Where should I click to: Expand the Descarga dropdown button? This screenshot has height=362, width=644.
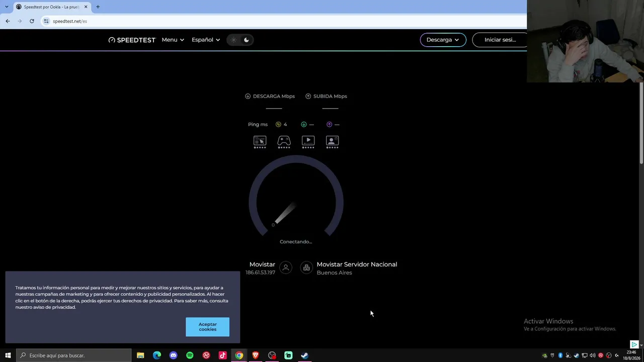[x=443, y=40]
